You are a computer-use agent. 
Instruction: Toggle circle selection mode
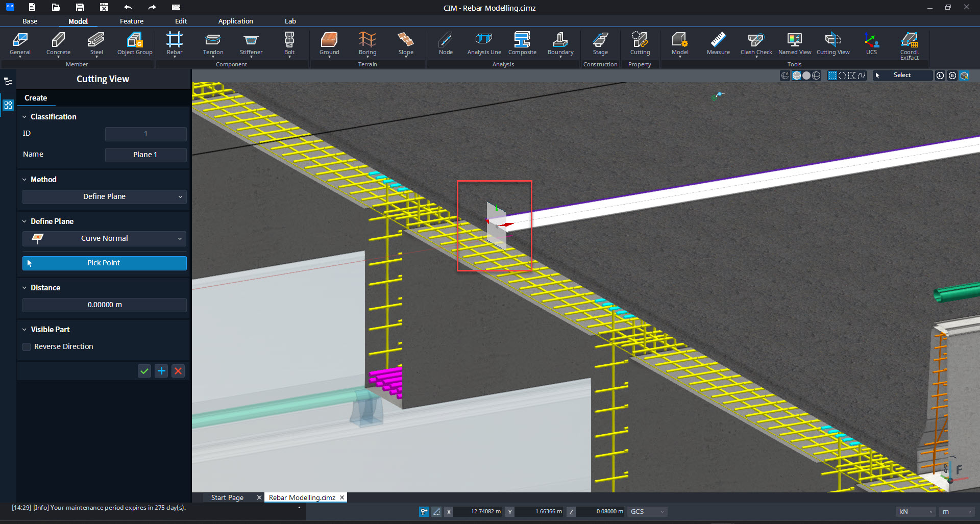[842, 76]
